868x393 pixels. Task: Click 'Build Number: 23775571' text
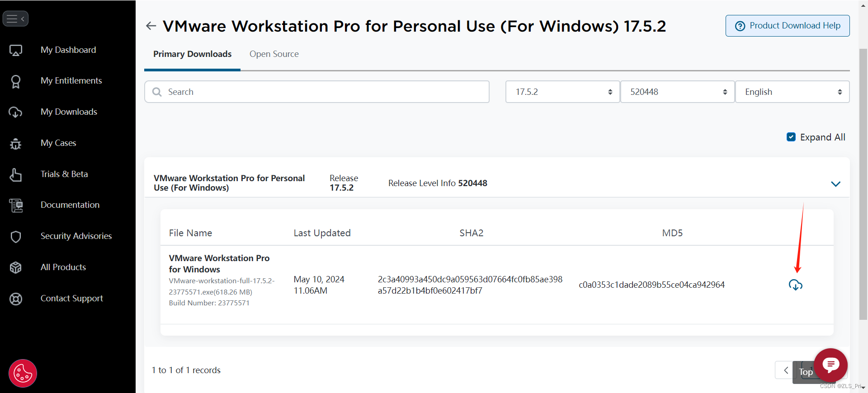[209, 303]
